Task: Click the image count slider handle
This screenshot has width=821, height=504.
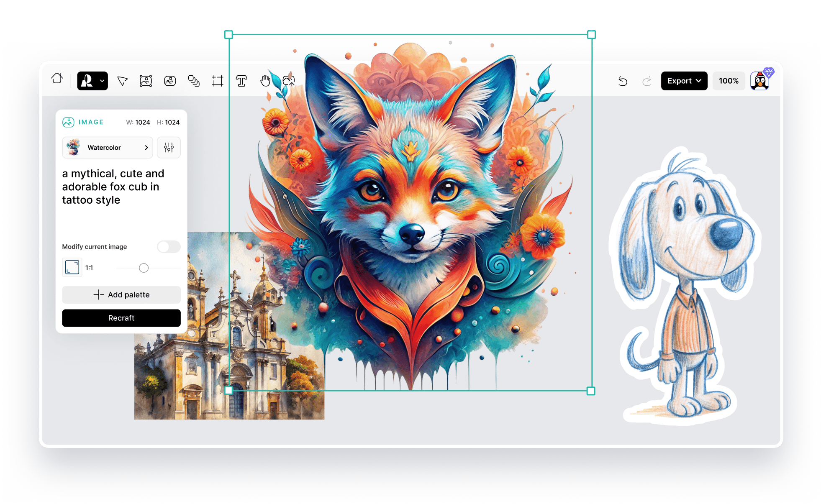Action: (144, 268)
